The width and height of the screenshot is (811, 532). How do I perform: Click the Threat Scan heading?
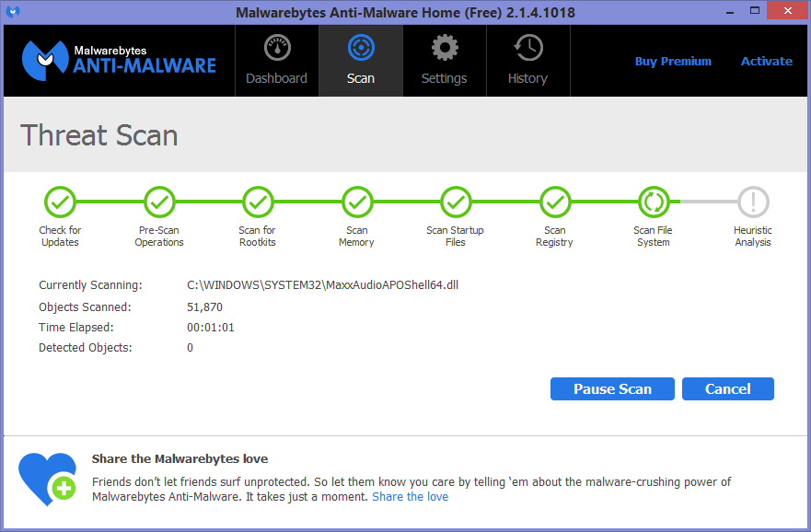pyautogui.click(x=98, y=135)
